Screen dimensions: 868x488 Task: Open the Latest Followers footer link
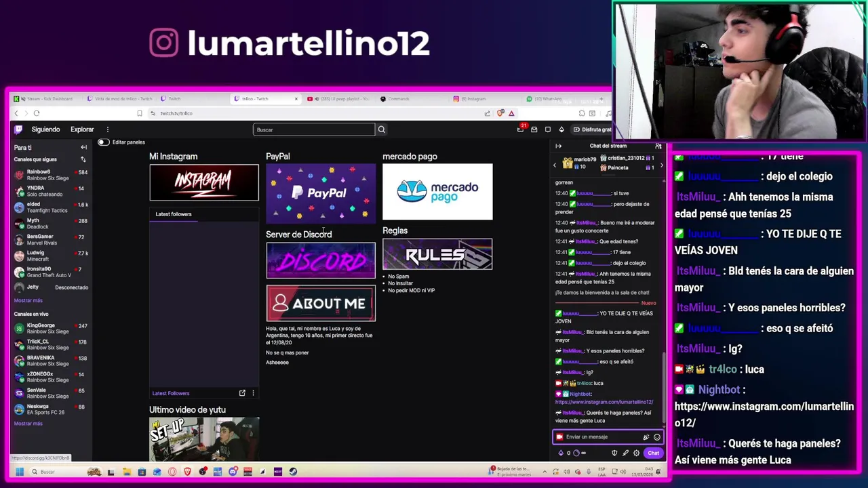(171, 393)
